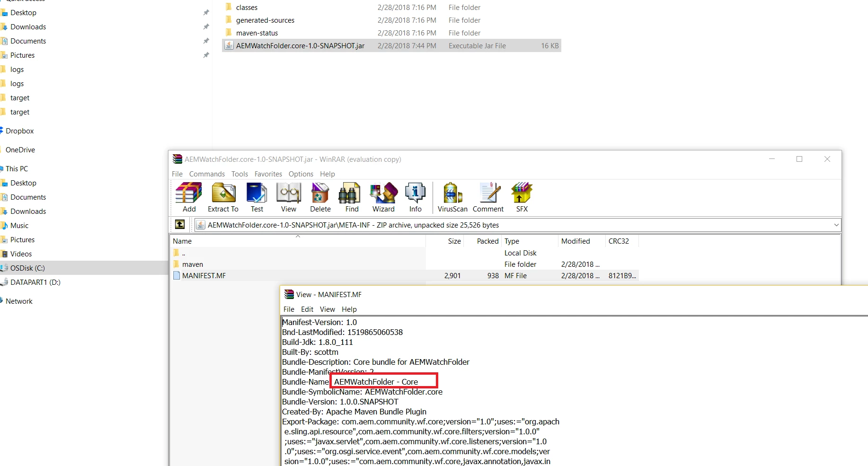
Task: Open the Commands menu in WinRAR
Action: tap(207, 174)
